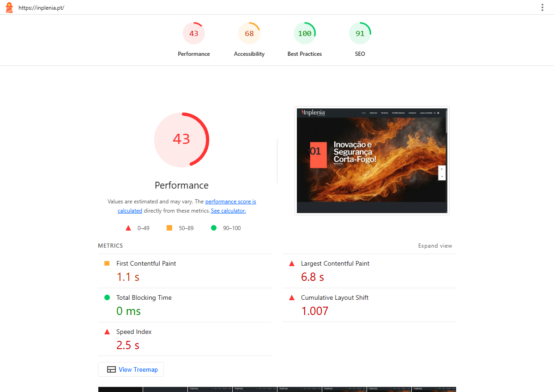
Task: Click the green circle in the 90–100 legend
Action: 214,228
